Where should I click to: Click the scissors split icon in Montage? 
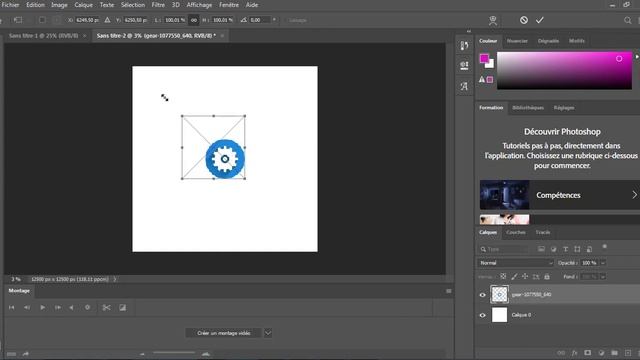pyautogui.click(x=106, y=307)
